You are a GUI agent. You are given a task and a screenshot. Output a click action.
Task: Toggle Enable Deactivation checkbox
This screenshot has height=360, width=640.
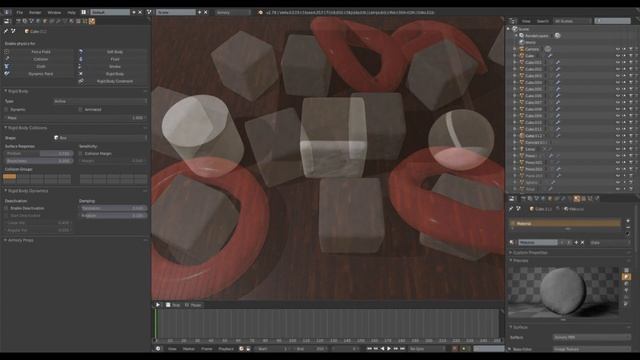point(7,208)
